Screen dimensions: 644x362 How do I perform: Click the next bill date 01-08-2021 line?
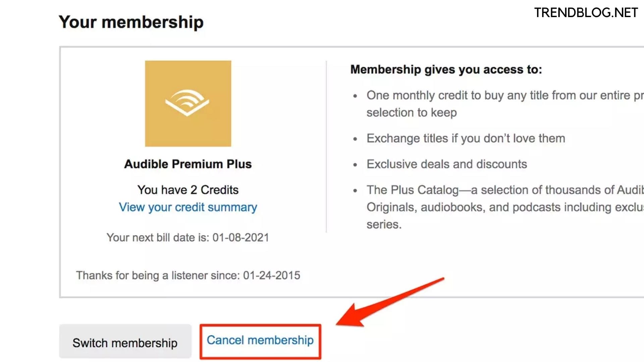188,237
